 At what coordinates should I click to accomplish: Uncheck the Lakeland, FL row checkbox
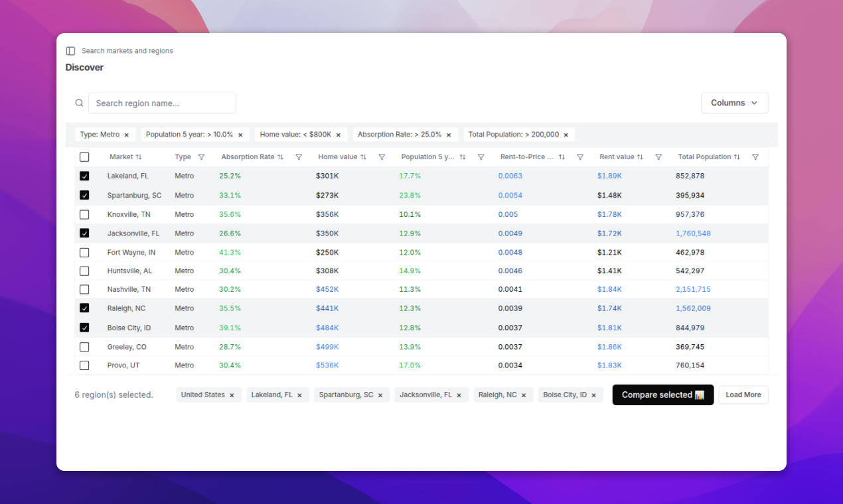[x=84, y=176]
